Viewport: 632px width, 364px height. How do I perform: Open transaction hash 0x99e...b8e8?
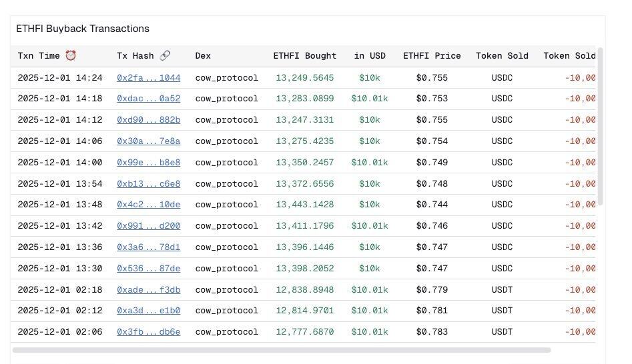pos(148,163)
